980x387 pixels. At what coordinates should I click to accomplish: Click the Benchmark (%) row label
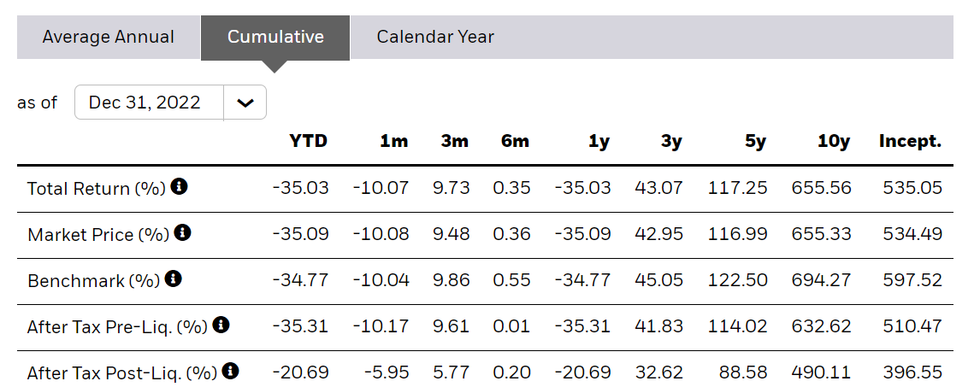pos(94,280)
